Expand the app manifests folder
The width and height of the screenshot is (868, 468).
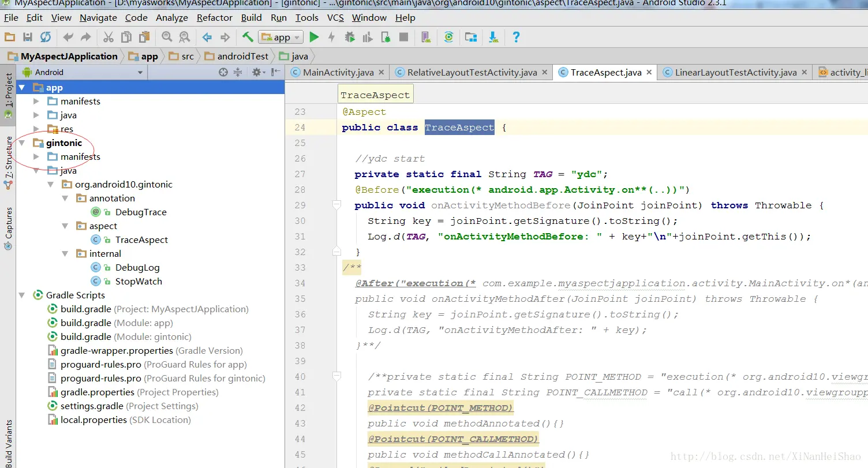[x=36, y=101]
